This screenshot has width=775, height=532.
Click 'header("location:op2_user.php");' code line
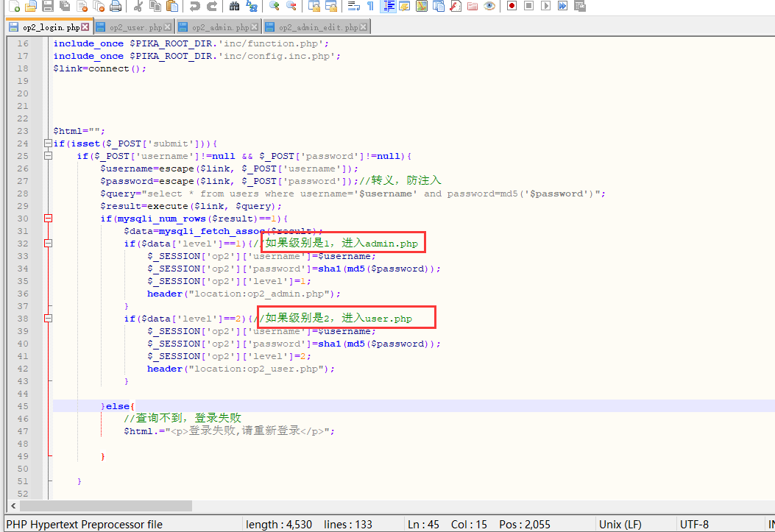tap(241, 369)
